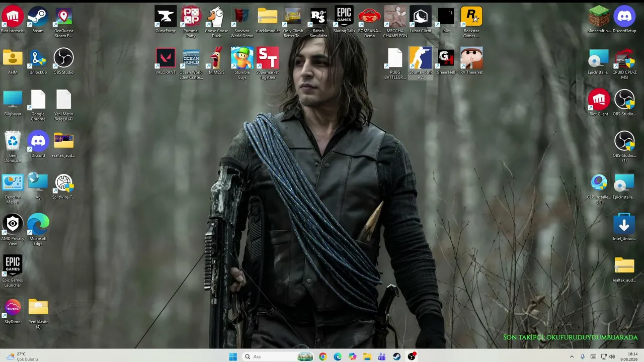Screen dimensions: 644x362
Task: Open the Green Hell shortcut
Action: coord(446,62)
